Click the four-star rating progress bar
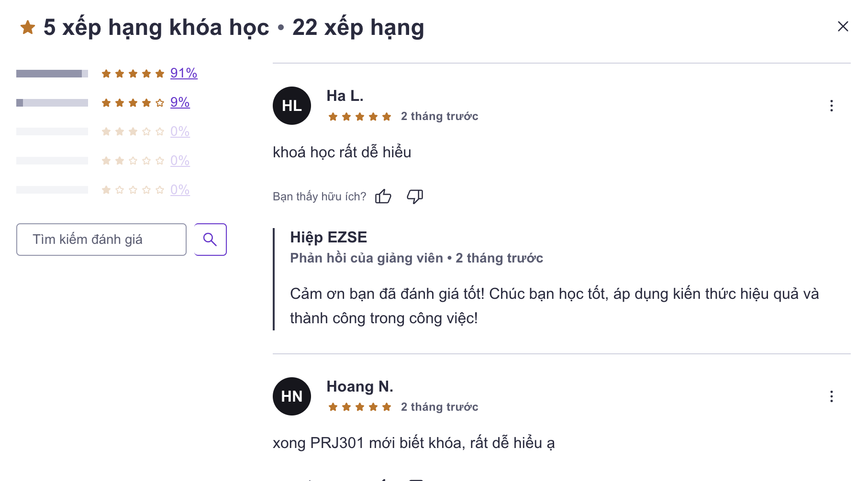This screenshot has width=868, height=481. click(52, 103)
